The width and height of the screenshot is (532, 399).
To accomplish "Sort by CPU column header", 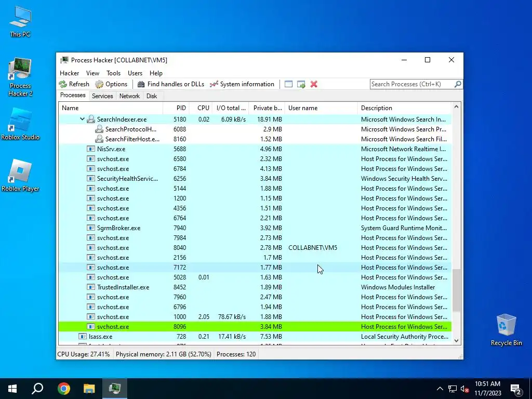I will tap(201, 108).
